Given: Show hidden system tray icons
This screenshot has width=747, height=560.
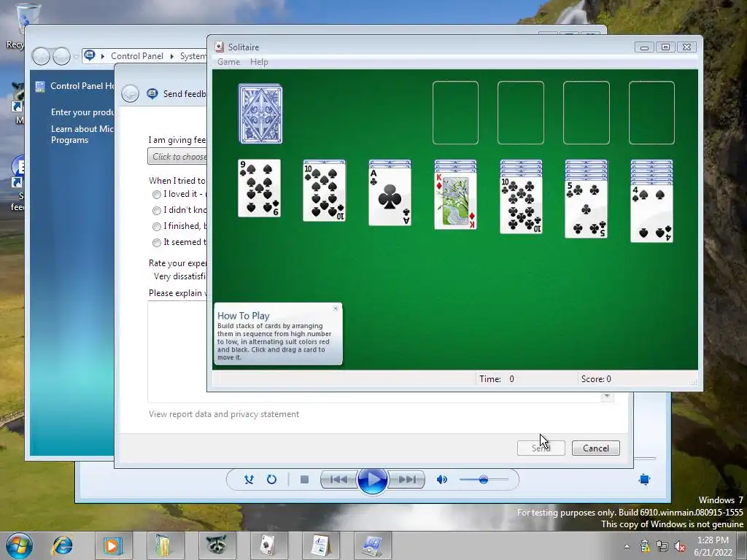Looking at the screenshot, I should [627, 546].
